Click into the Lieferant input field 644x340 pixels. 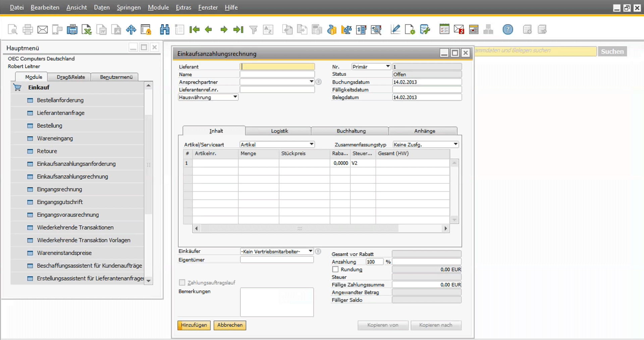coord(277,67)
